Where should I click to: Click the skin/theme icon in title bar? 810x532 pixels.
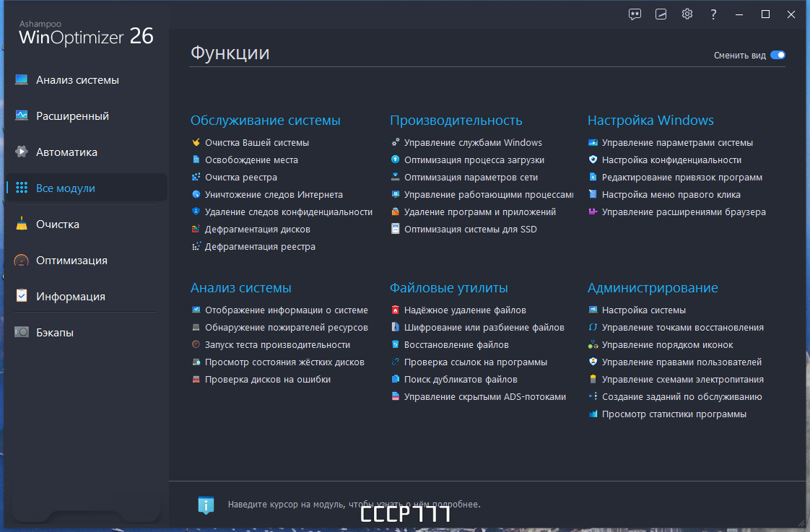[x=661, y=14]
